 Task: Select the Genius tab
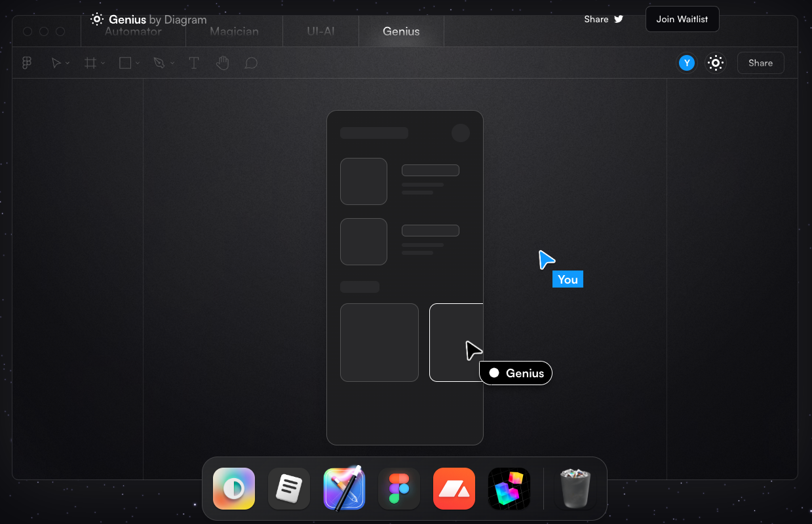(401, 31)
